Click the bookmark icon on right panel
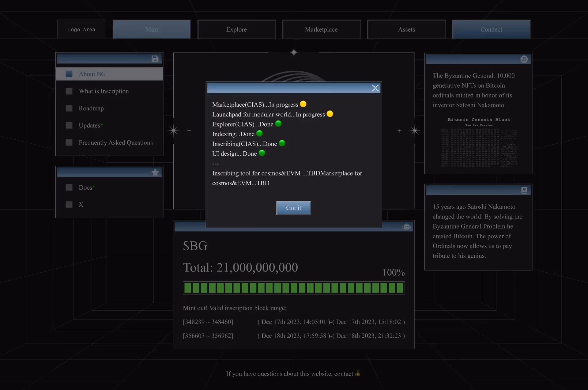 [524, 190]
